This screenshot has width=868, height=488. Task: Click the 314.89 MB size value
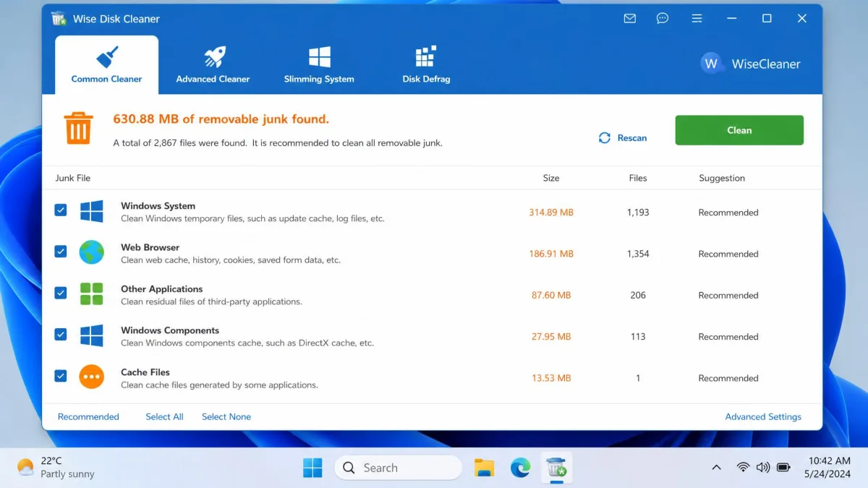(x=551, y=213)
